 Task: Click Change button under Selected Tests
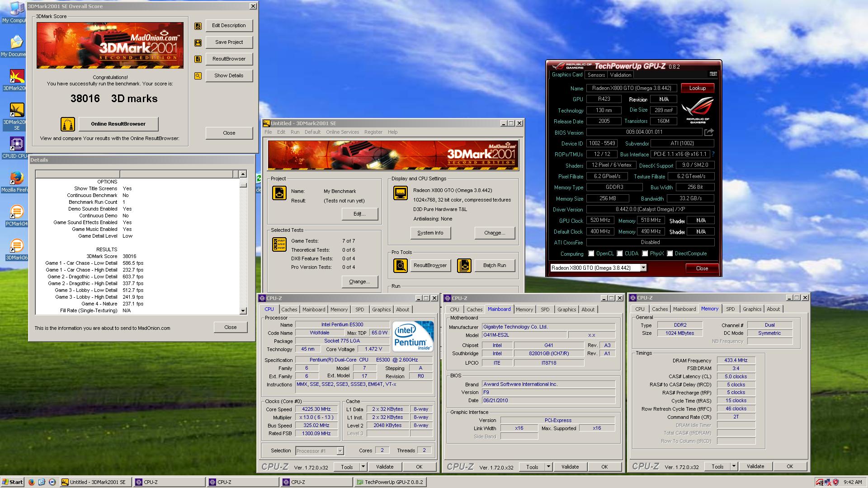[359, 282]
